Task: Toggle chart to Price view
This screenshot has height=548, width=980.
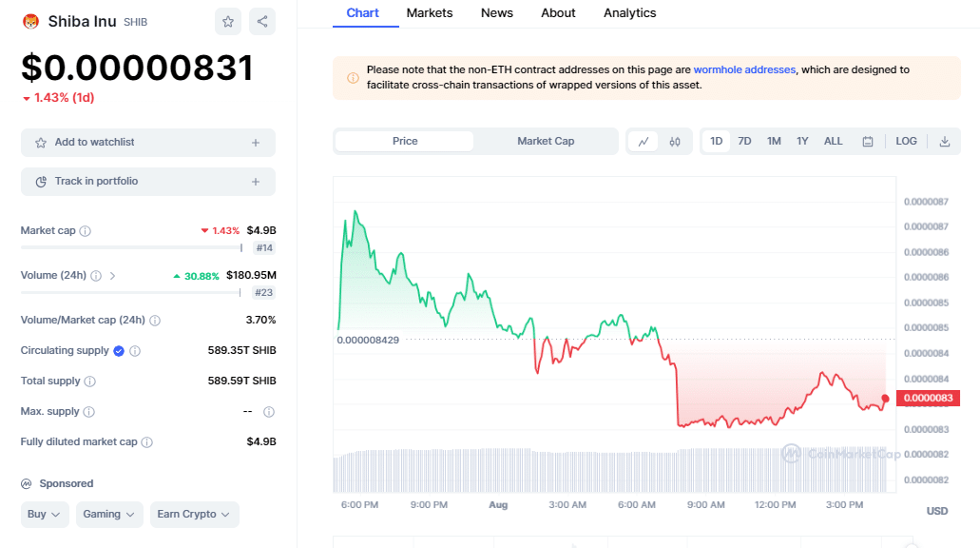Action: [405, 141]
